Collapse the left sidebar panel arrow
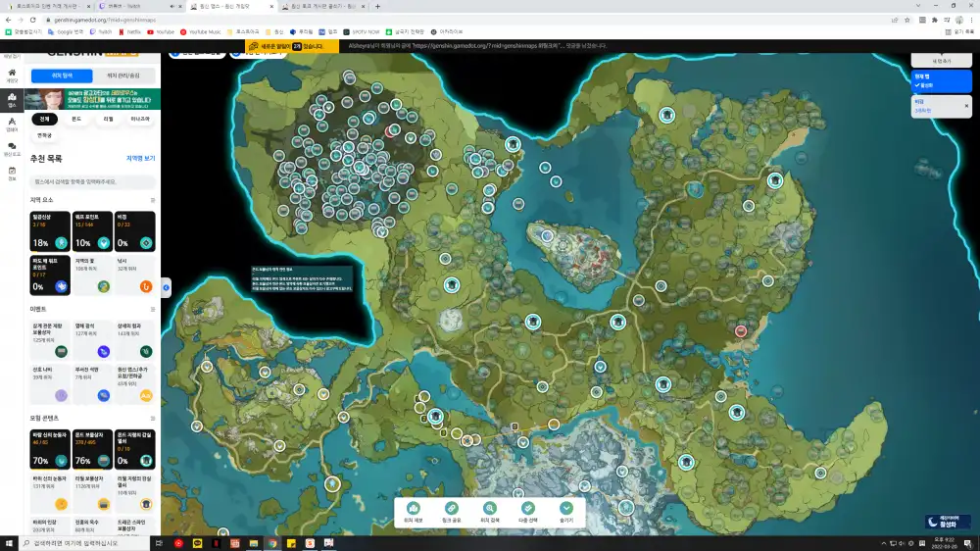980x551 pixels. point(166,287)
